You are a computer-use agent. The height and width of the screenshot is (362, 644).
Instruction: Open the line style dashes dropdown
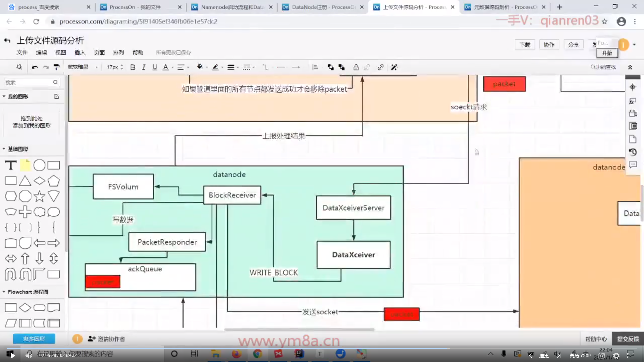tap(249, 67)
